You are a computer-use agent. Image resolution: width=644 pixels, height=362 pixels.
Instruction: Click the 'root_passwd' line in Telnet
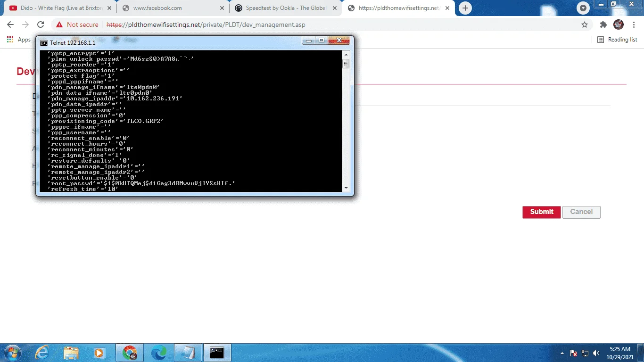[141, 183]
